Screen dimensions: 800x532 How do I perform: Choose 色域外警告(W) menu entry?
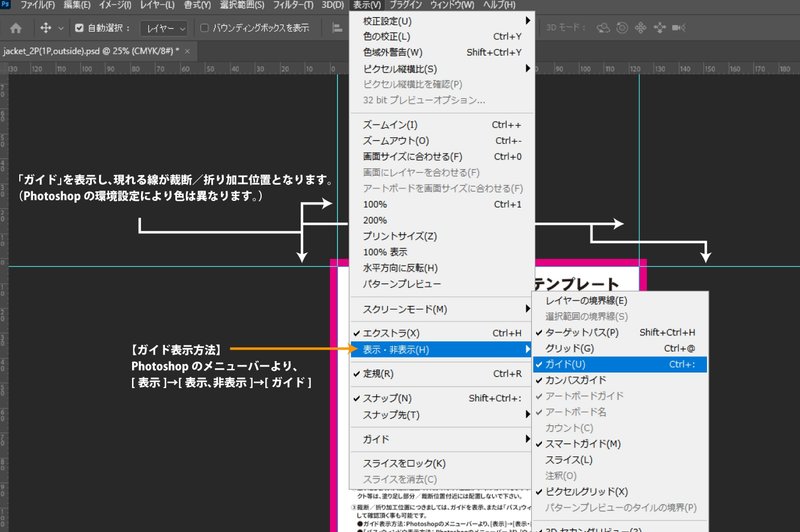(x=442, y=53)
